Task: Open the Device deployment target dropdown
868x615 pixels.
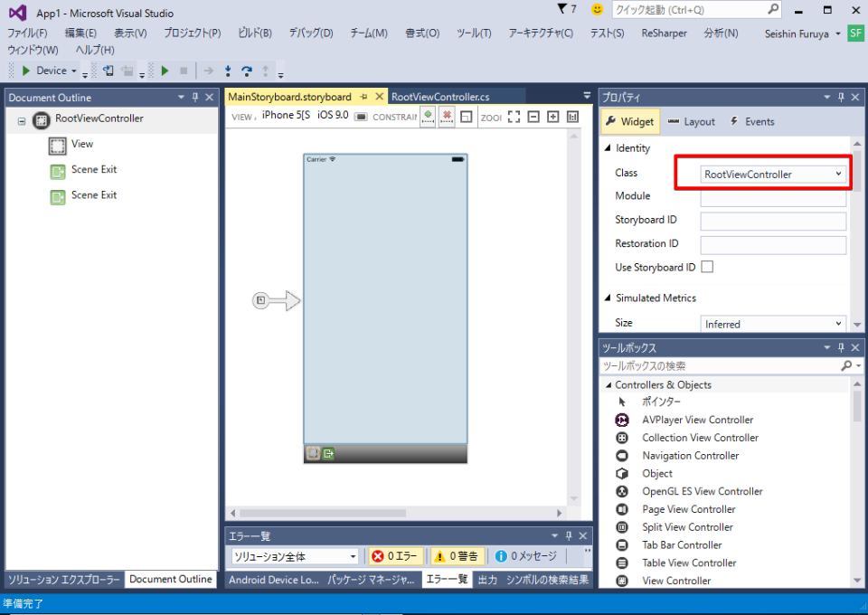Action: pos(56,70)
